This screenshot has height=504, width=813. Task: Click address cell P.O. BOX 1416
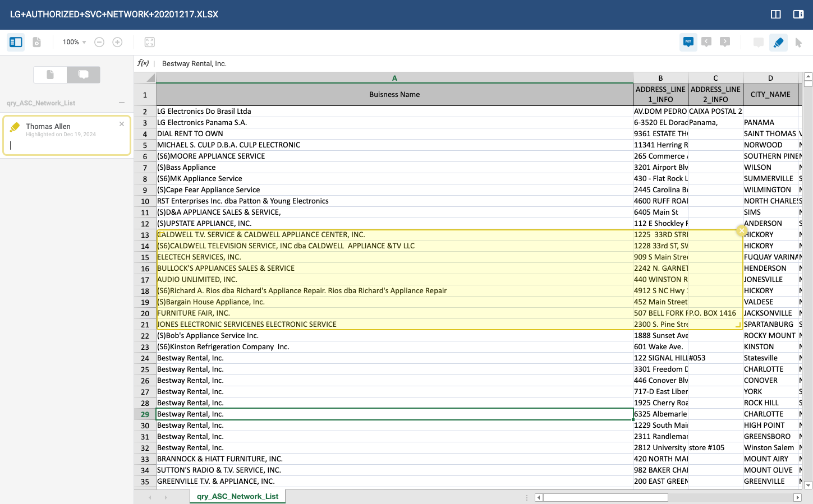[715, 313]
